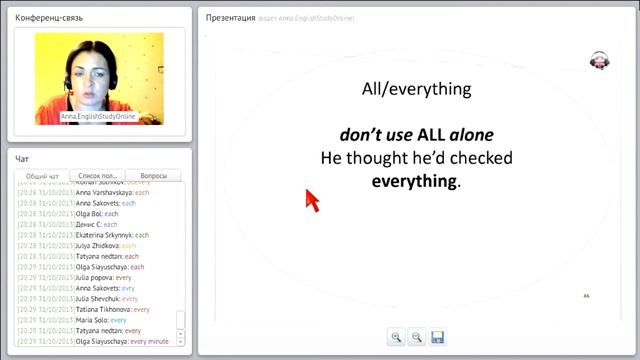
Task: Select Olga Bol's chat message 'each'
Action: 68,214
